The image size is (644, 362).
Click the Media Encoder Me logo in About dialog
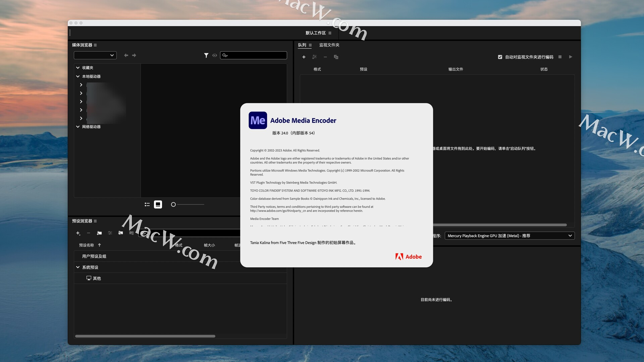pos(258,120)
